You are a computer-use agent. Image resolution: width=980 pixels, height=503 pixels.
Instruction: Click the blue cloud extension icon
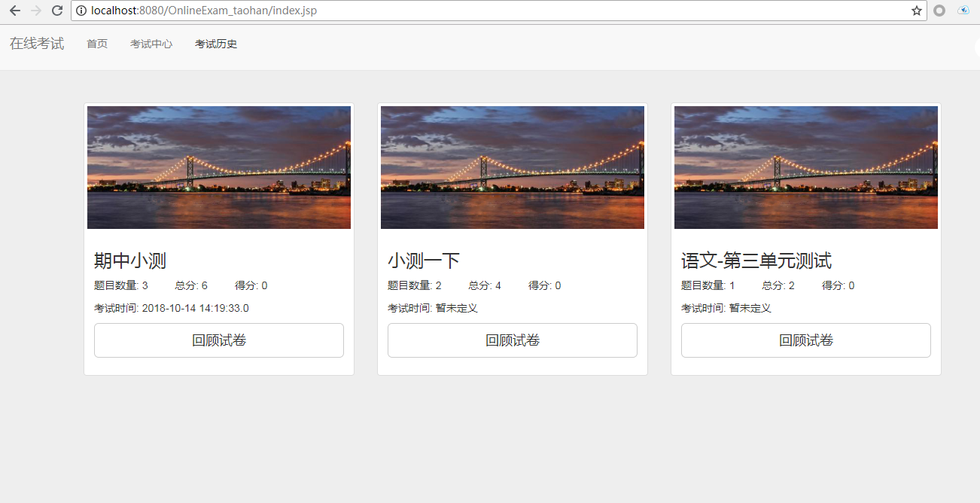[963, 11]
